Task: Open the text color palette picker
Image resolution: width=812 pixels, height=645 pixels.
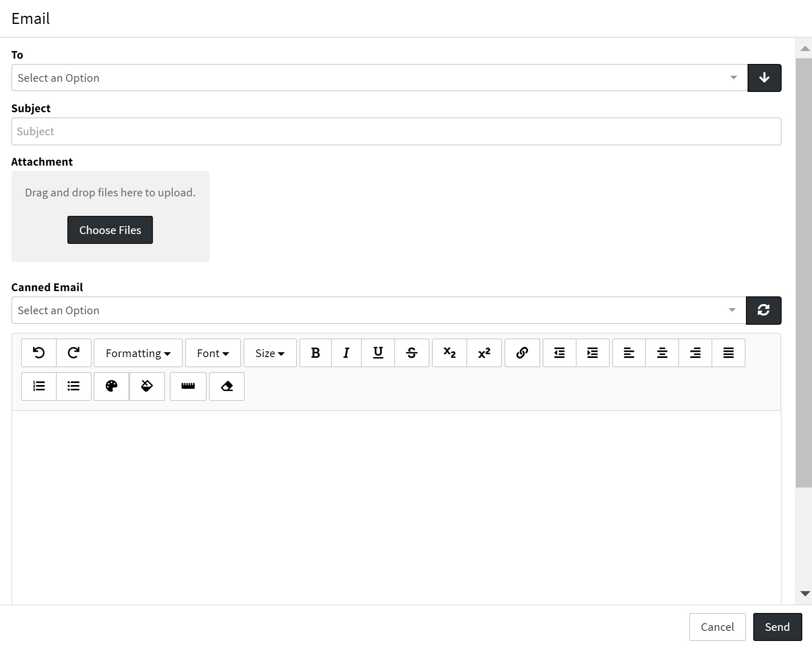Action: [x=111, y=386]
